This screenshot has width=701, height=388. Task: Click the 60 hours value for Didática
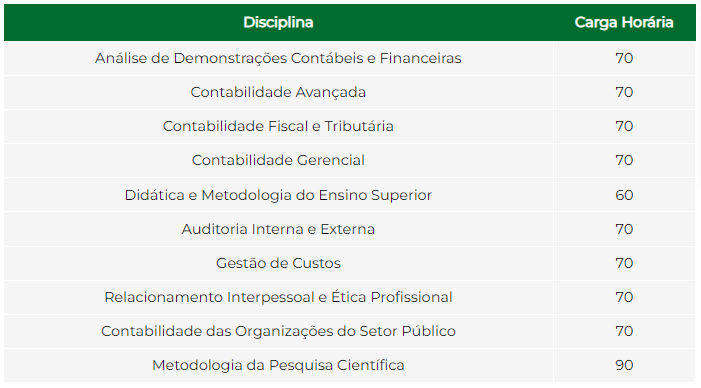(624, 195)
